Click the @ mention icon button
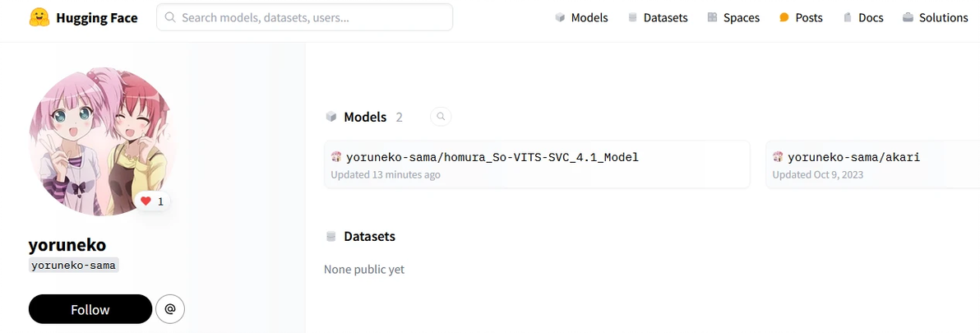The width and height of the screenshot is (980, 333). tap(170, 309)
